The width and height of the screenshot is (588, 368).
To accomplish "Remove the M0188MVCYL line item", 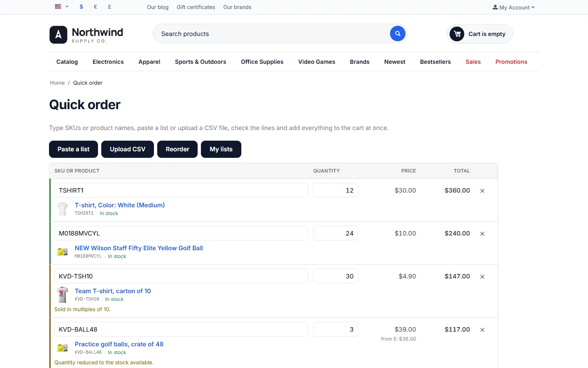I will [482, 234].
